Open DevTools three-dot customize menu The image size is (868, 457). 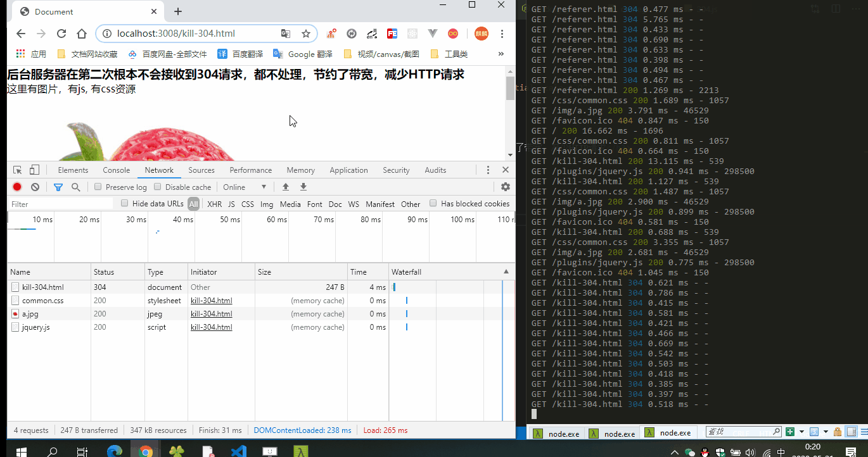(x=488, y=170)
